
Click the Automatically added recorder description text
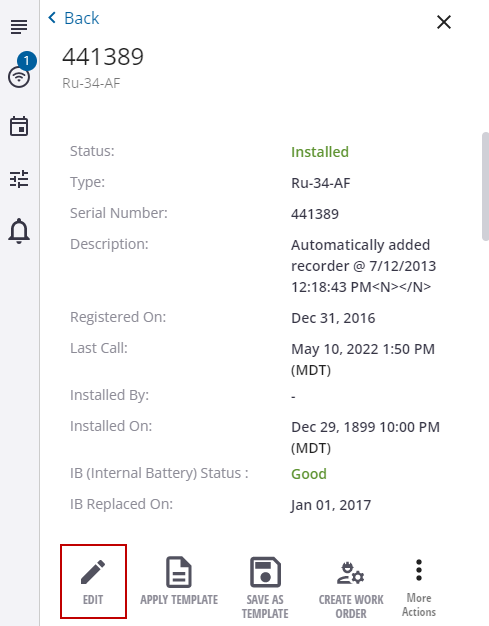coord(364,266)
